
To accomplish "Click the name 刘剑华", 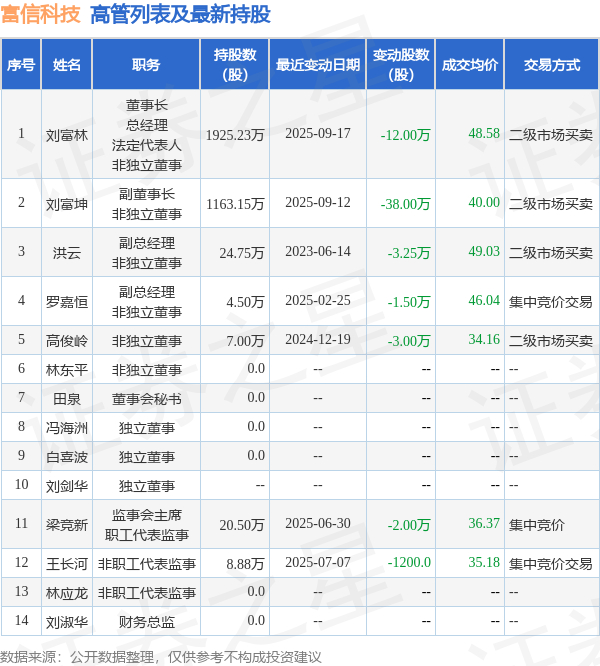I will [67, 486].
